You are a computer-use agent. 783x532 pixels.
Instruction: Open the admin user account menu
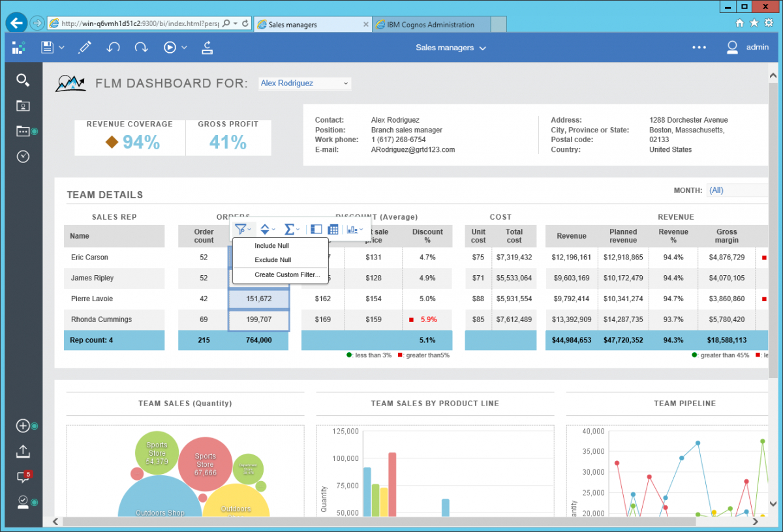[x=748, y=47]
